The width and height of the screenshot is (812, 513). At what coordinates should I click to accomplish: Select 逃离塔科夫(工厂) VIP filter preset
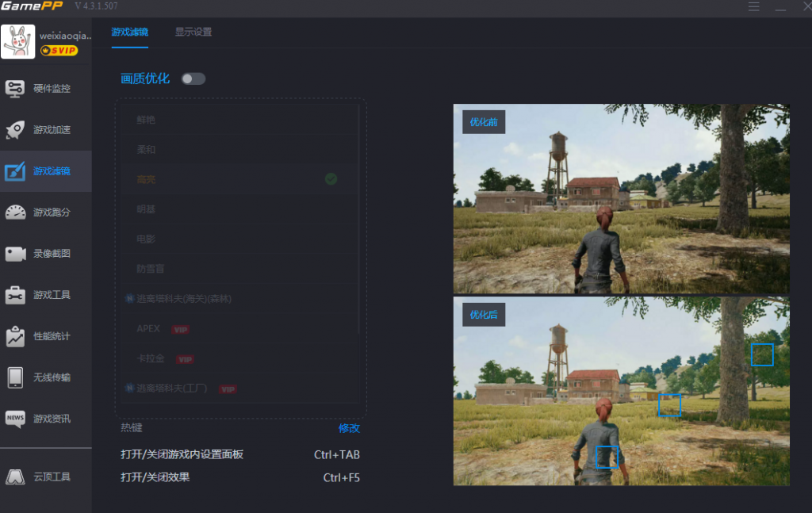[x=240, y=389]
